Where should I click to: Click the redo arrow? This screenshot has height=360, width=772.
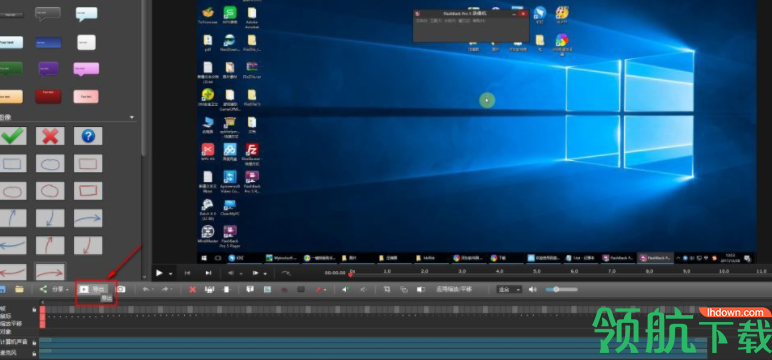[165, 290]
